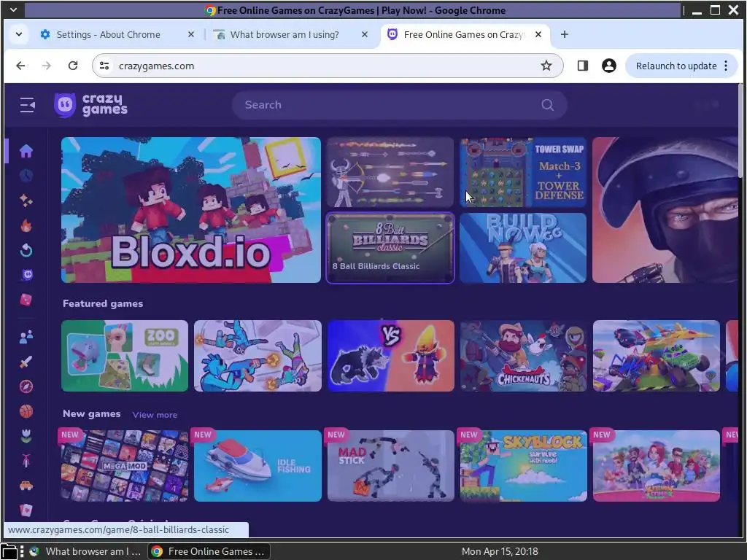
Task: Click the search magnifier icon
Action: click(547, 105)
